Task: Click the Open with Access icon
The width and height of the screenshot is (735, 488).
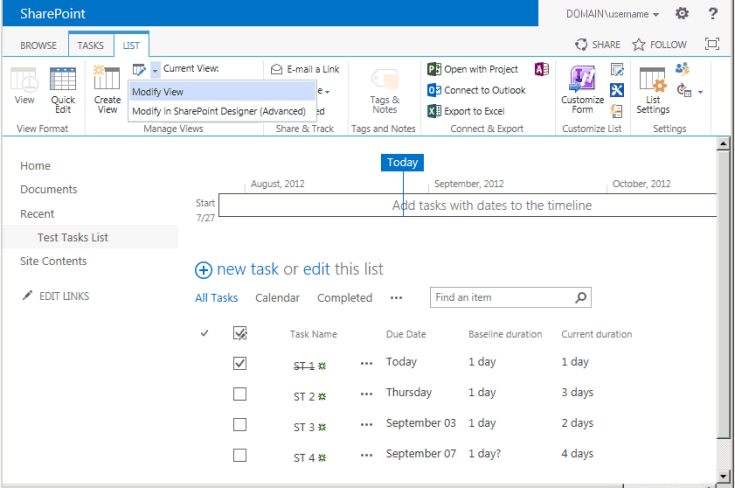Action: [x=542, y=69]
